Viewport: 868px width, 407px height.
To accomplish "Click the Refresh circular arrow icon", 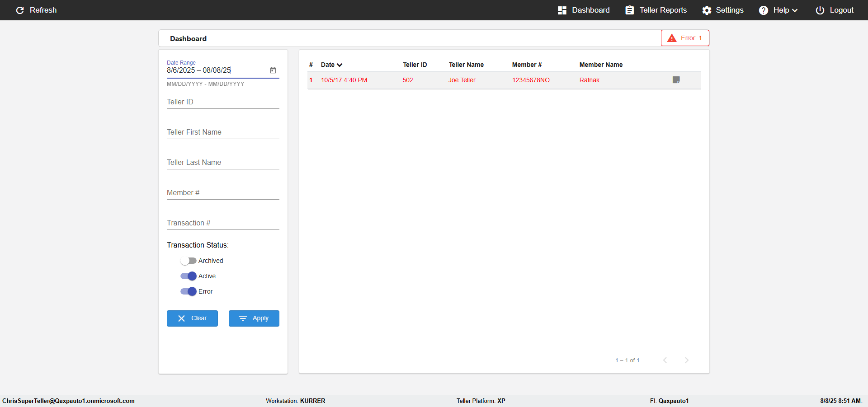I will (20, 10).
